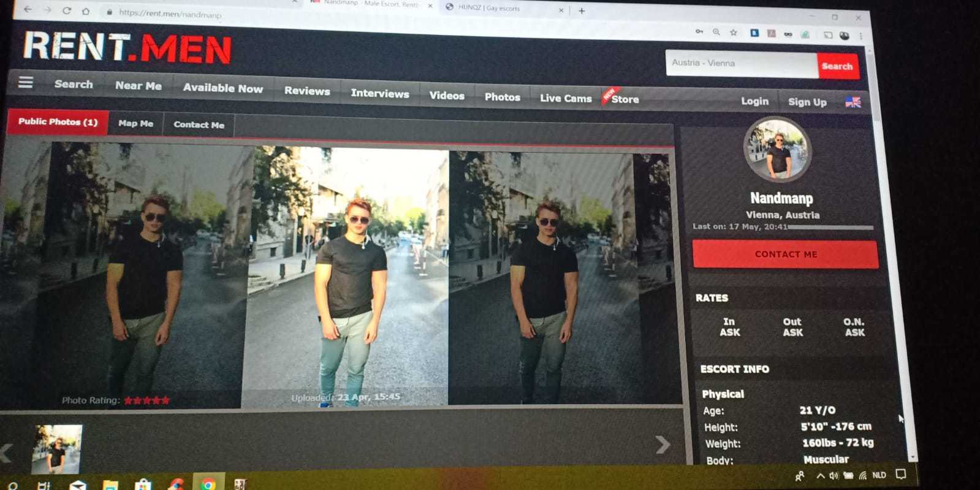The image size is (980, 490).
Task: Click the Sign Up link
Action: pyautogui.click(x=807, y=102)
